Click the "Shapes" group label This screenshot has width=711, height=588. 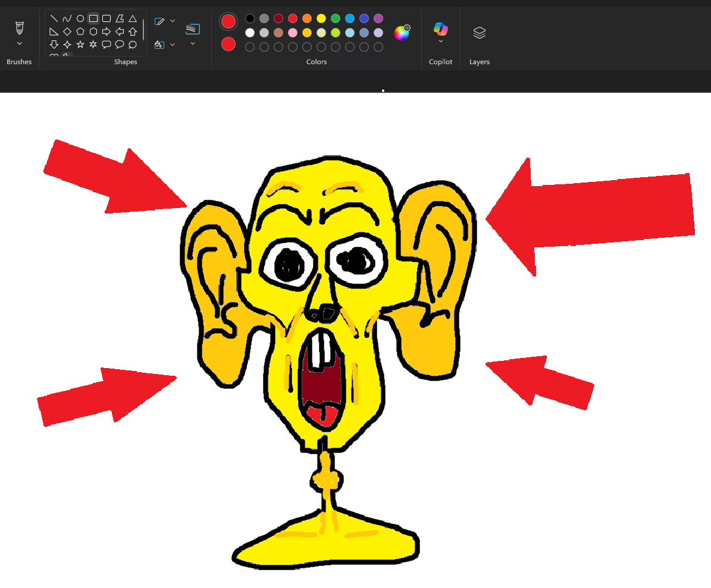pos(126,62)
